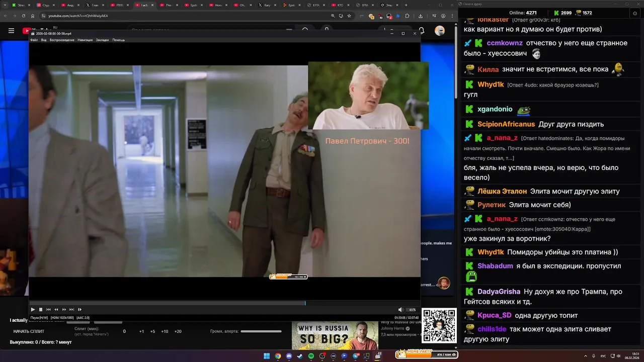Open the Воспроизведение menu
The image size is (644, 362).
[x=62, y=40]
